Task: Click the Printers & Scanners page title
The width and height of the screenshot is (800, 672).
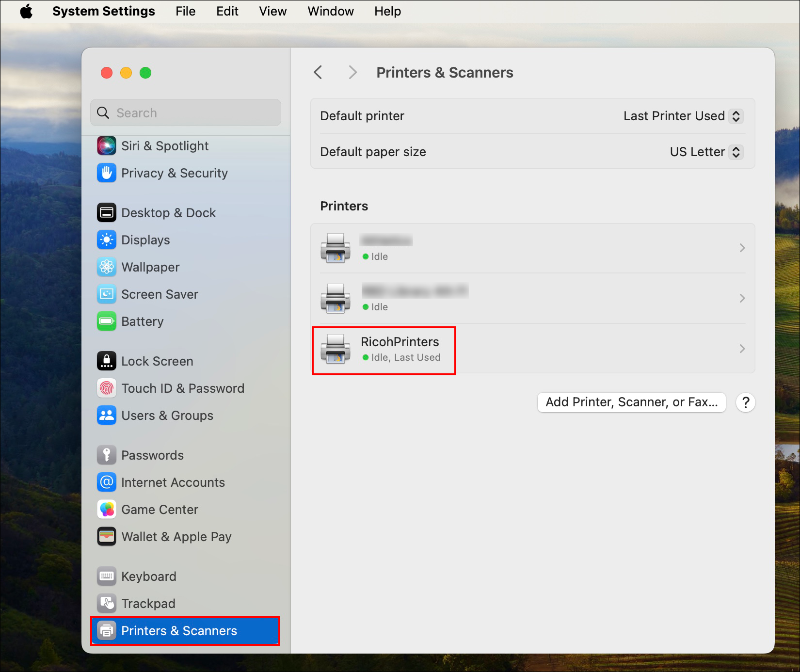Action: [445, 72]
